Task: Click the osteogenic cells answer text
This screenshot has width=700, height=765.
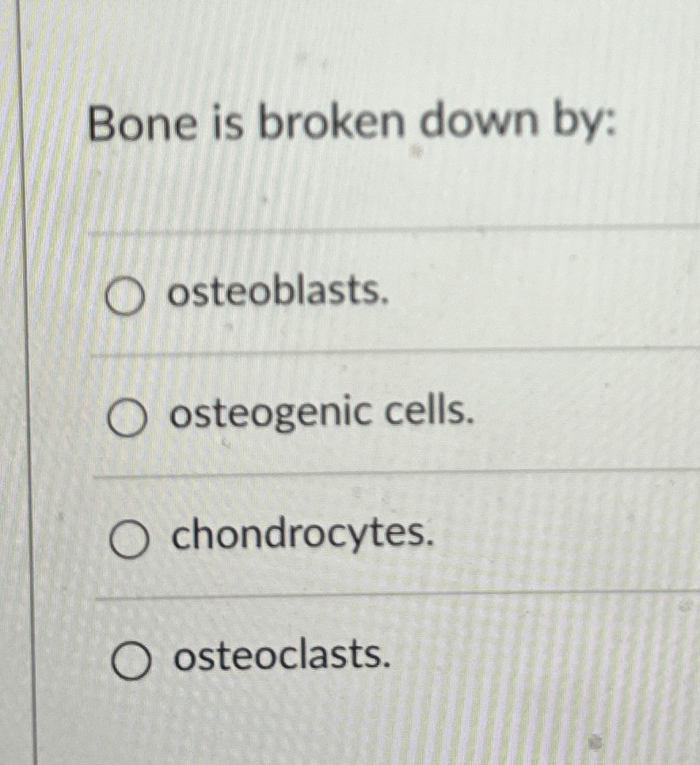Action: (x=318, y=415)
